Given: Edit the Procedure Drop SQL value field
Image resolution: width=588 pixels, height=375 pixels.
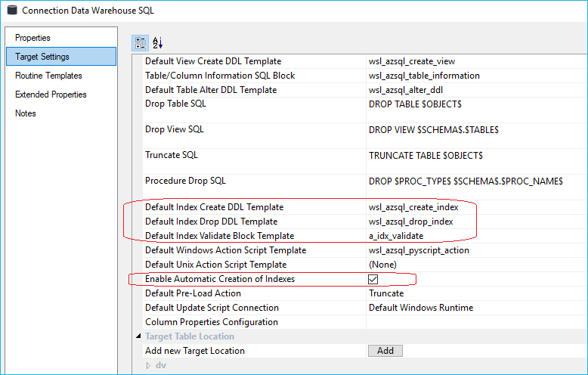Looking at the screenshot, I should pos(475,181).
